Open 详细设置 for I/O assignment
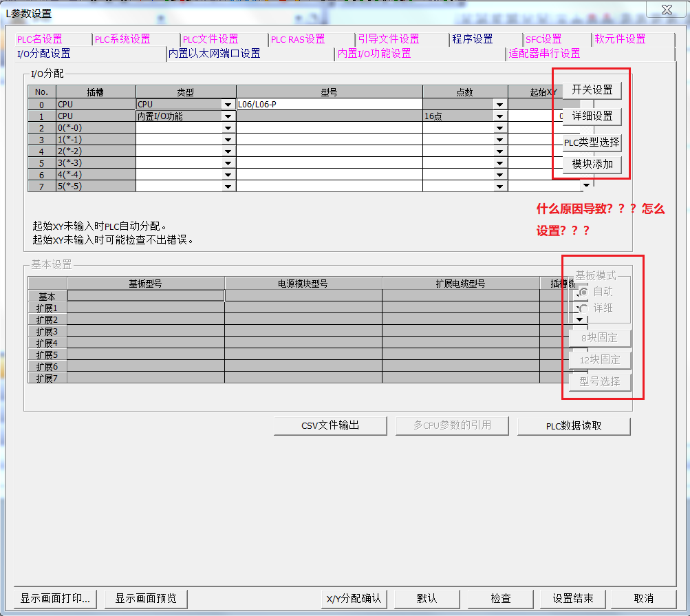This screenshot has height=616, width=690. 592,116
